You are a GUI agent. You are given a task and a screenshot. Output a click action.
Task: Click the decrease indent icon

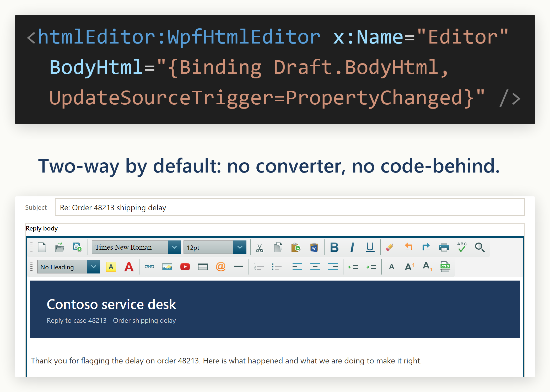click(x=353, y=267)
